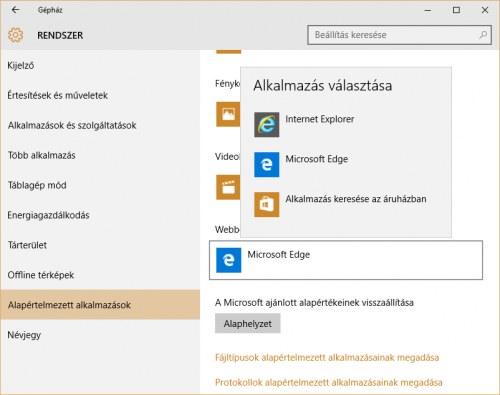Go back using the arrow icon
This screenshot has height=395, width=500.
[x=16, y=10]
